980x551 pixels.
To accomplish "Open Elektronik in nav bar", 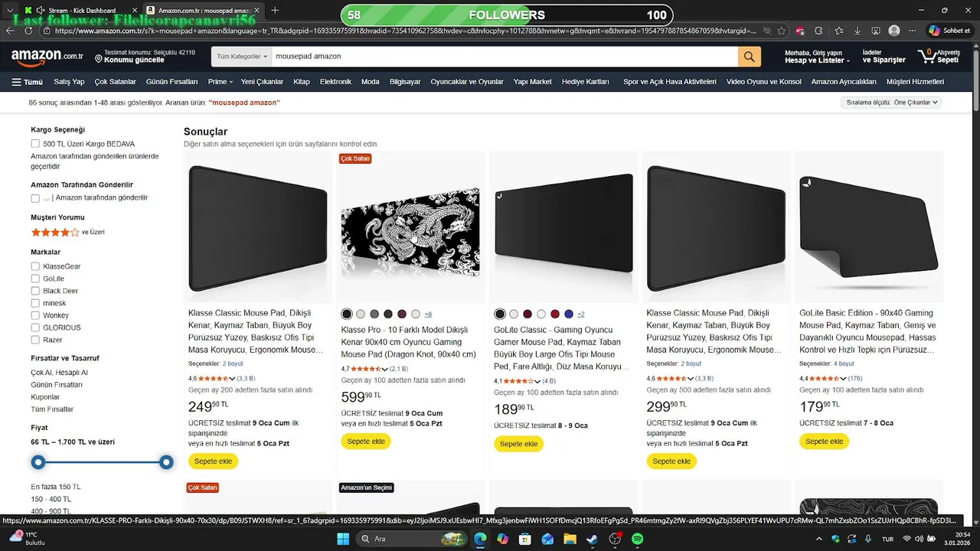I will coord(335,82).
